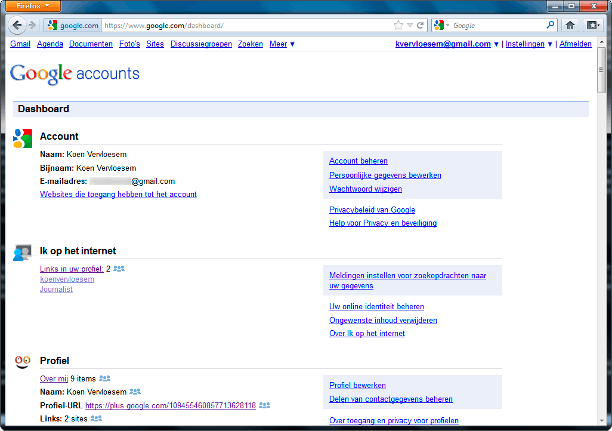Click the Dashboard heading bar
Screen dimensions: 612x431
(301, 109)
